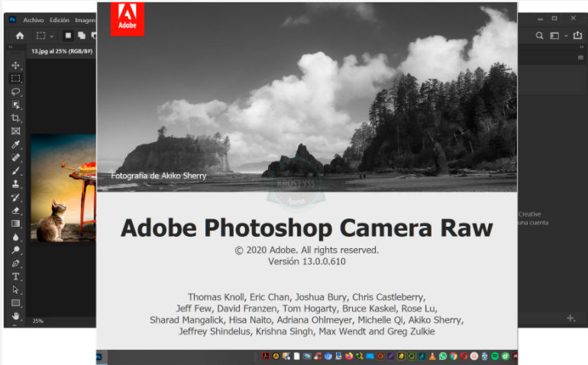Select the Path Selection tool
Viewport: 588px width, 365px height.
pyautogui.click(x=15, y=290)
